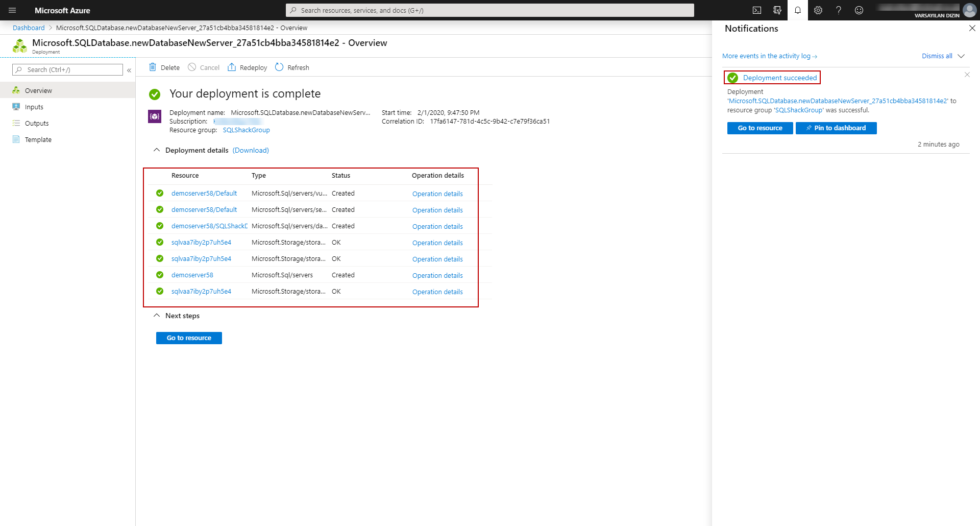Open the Cloud Shell icon in top bar

757,10
